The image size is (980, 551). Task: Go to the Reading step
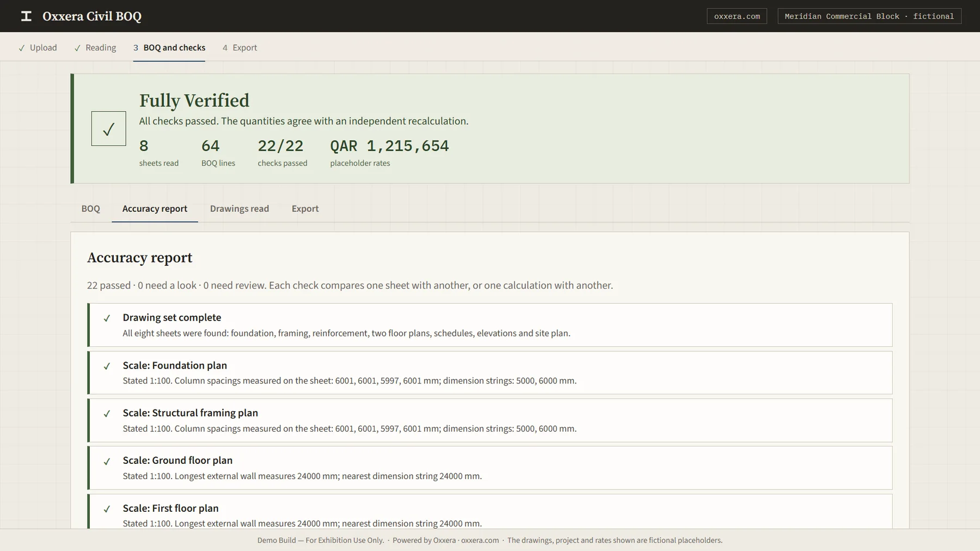coord(95,47)
